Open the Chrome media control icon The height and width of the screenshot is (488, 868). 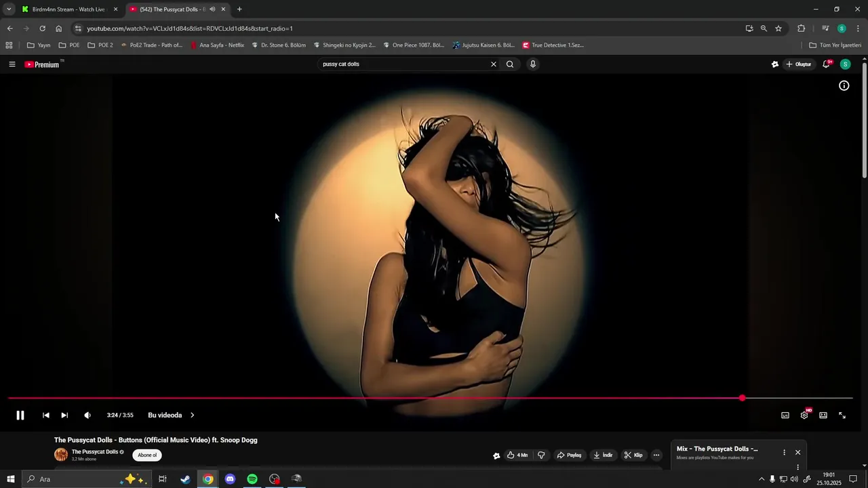[825, 28]
